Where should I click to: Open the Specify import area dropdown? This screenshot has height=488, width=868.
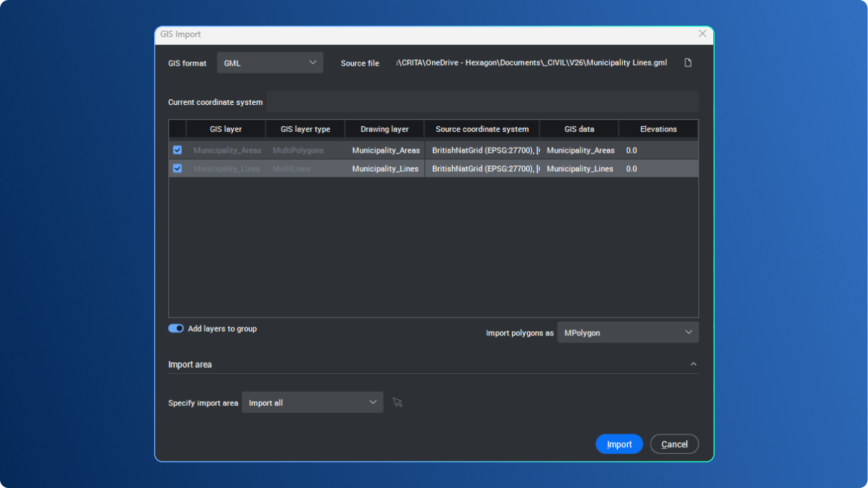click(312, 402)
